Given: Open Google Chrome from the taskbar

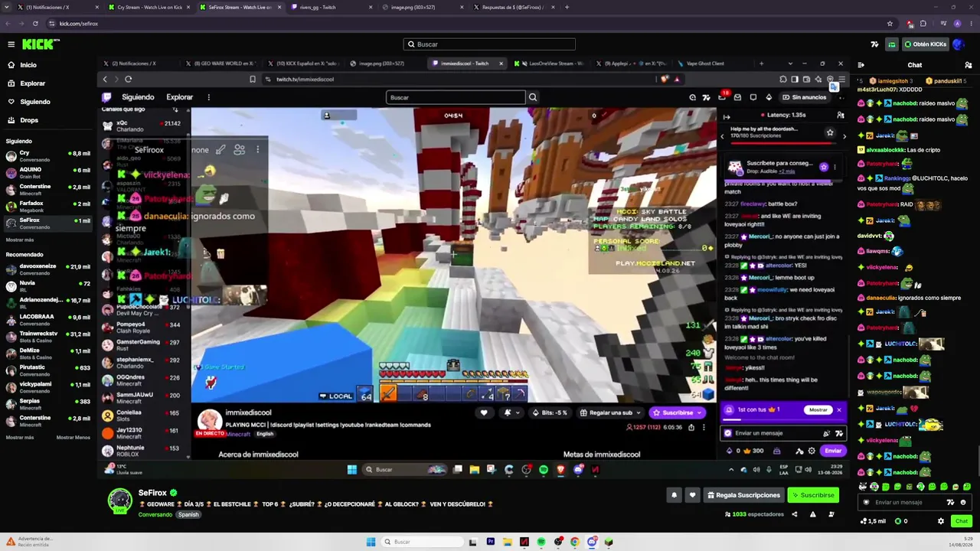Looking at the screenshot, I should (x=575, y=542).
